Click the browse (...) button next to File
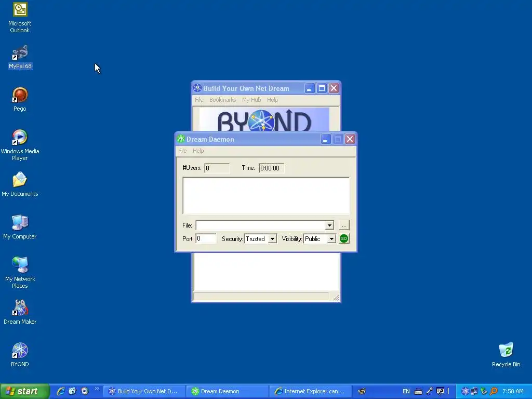Viewport: 532px width, 399px height. click(344, 225)
